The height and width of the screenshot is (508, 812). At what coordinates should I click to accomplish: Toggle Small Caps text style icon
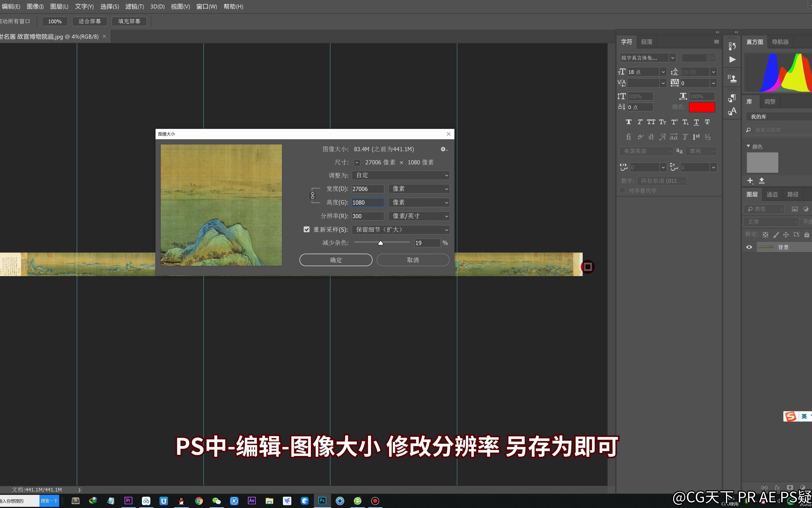tap(662, 122)
